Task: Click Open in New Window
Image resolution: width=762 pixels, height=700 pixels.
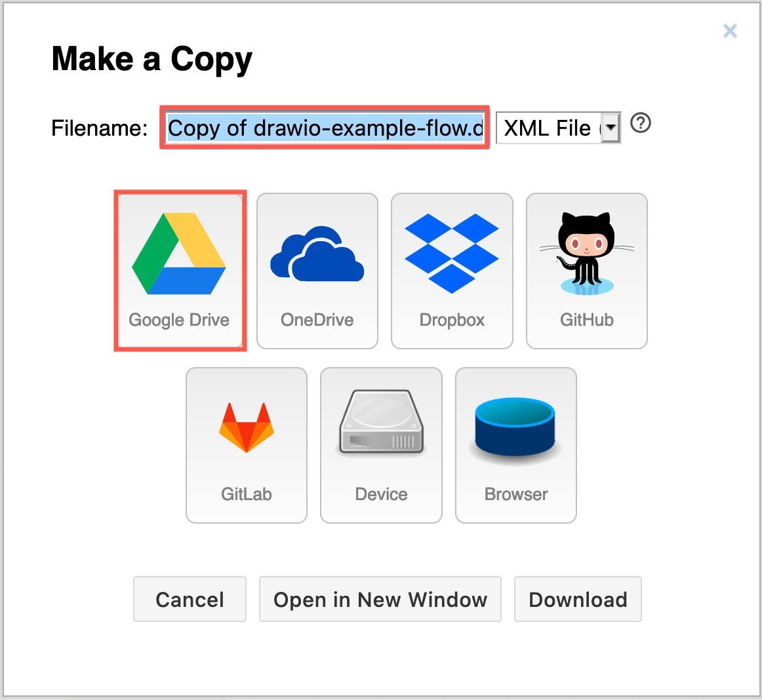Action: pyautogui.click(x=380, y=598)
